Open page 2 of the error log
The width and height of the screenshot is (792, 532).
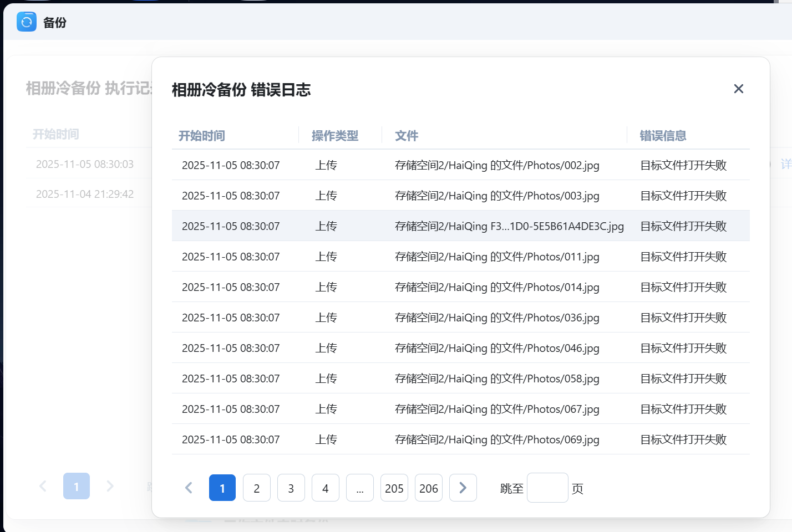click(256, 488)
